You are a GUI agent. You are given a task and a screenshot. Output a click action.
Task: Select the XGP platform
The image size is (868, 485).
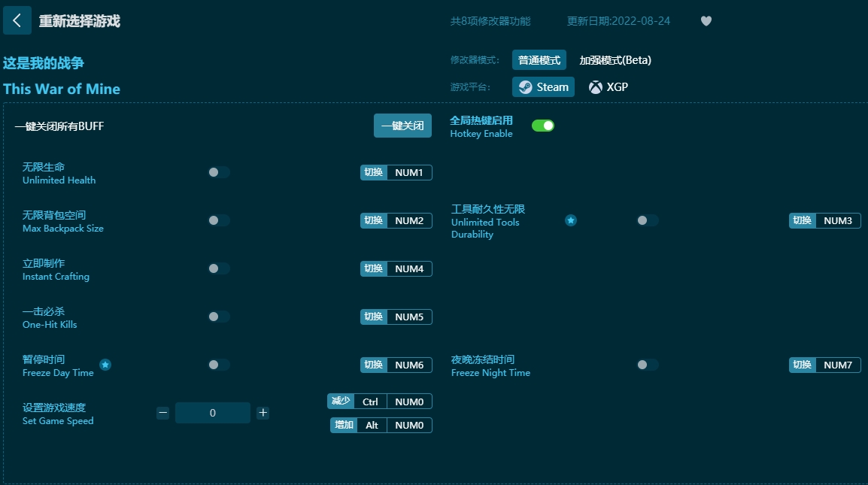pyautogui.click(x=609, y=87)
